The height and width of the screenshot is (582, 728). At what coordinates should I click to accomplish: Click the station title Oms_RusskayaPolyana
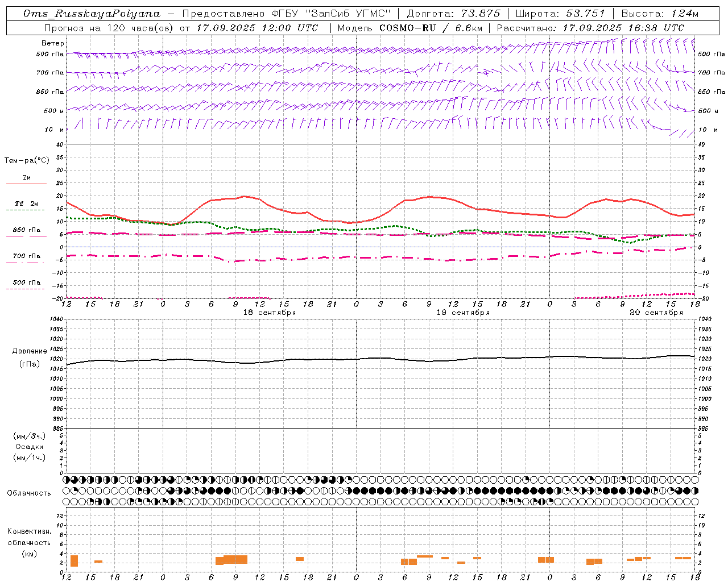(x=92, y=14)
